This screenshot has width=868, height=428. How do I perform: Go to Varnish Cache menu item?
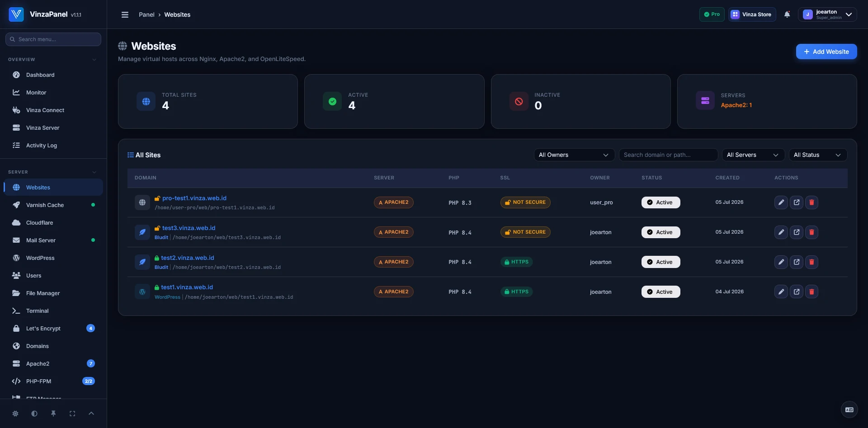point(53,205)
